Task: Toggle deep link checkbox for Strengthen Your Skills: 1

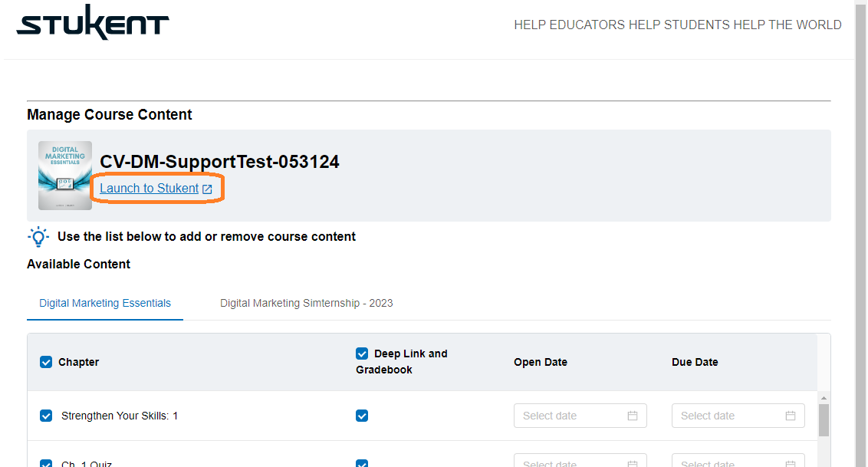Action: coord(362,416)
